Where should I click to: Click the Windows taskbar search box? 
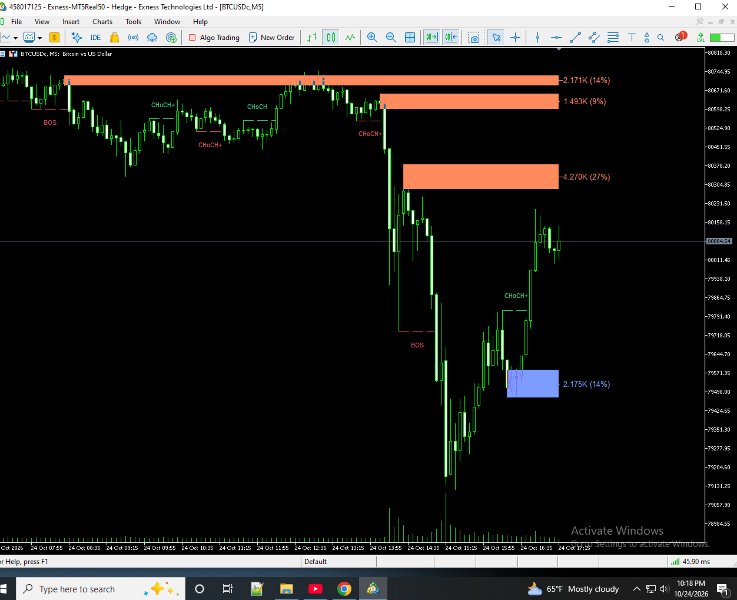tap(101, 589)
